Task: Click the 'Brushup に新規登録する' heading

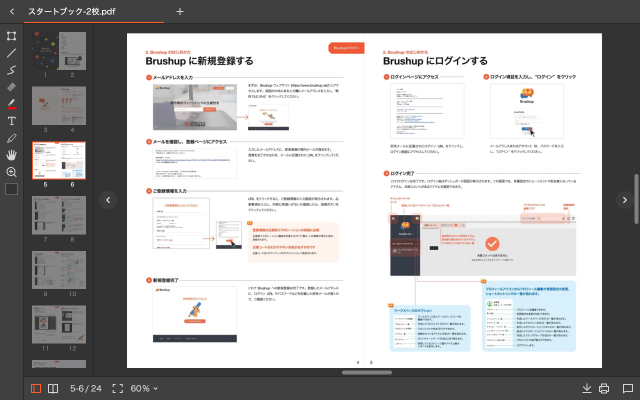Action: (x=199, y=61)
